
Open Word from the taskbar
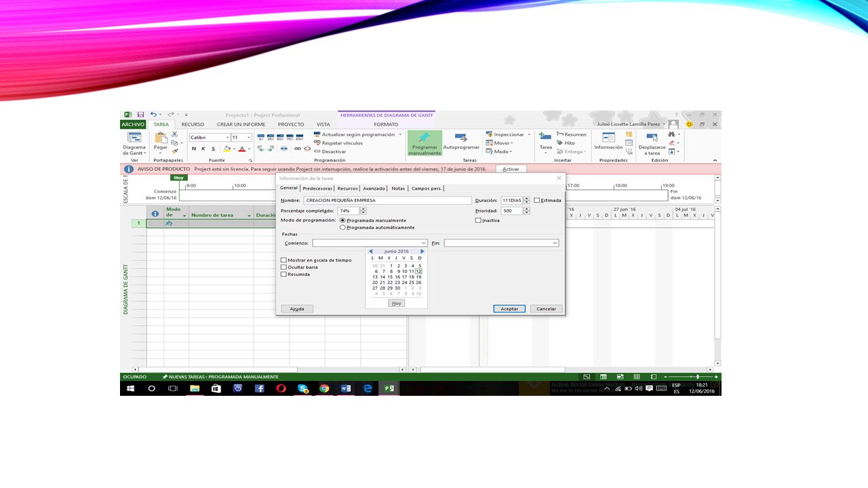click(346, 388)
